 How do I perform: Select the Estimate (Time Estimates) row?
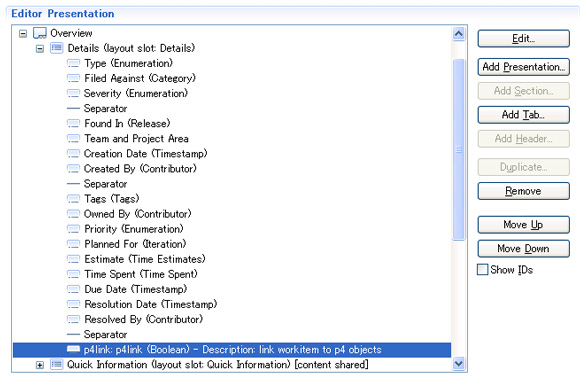[145, 259]
